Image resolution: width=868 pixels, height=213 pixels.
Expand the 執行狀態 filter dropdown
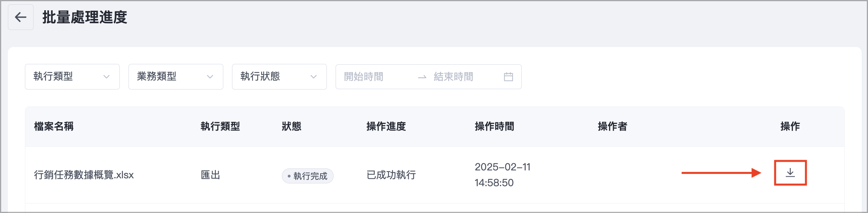click(x=279, y=77)
